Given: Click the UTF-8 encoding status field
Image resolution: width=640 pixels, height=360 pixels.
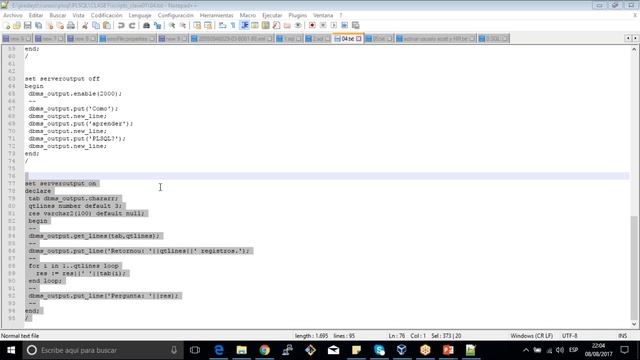Looking at the screenshot, I should click(569, 336).
